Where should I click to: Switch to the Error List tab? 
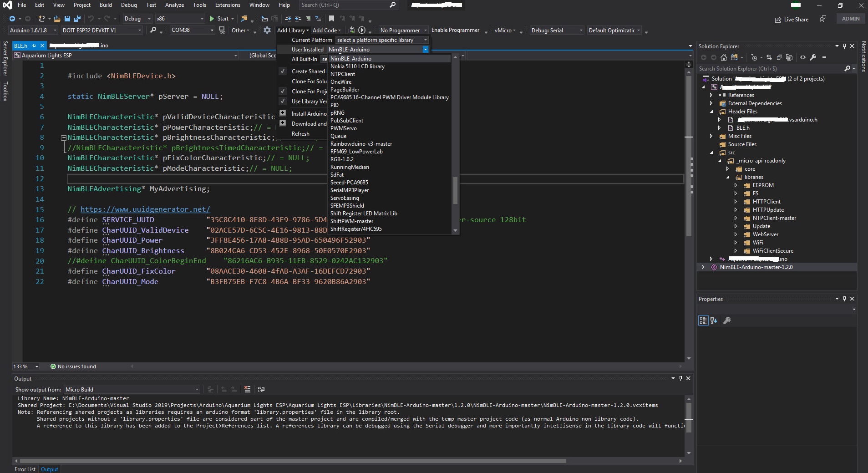[x=25, y=469]
